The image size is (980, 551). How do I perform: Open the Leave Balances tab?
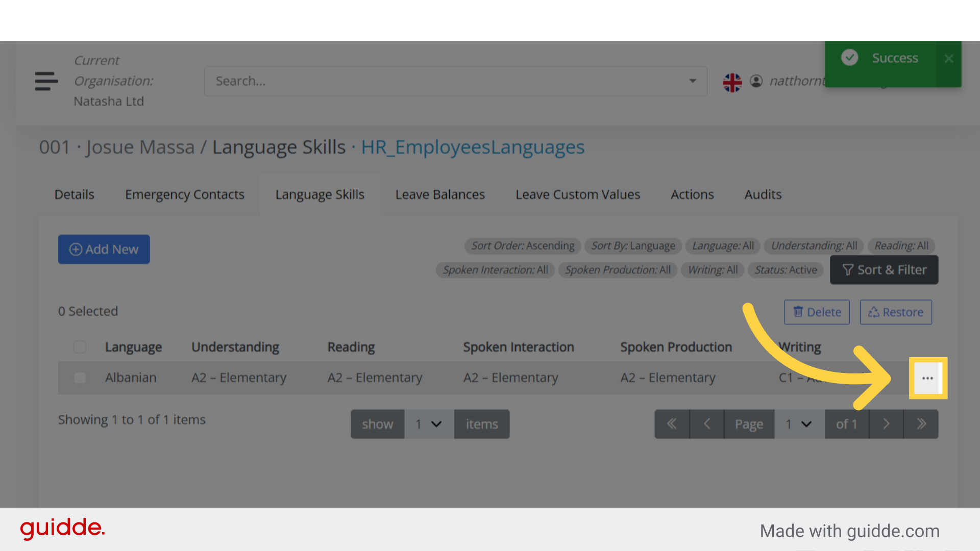point(440,194)
